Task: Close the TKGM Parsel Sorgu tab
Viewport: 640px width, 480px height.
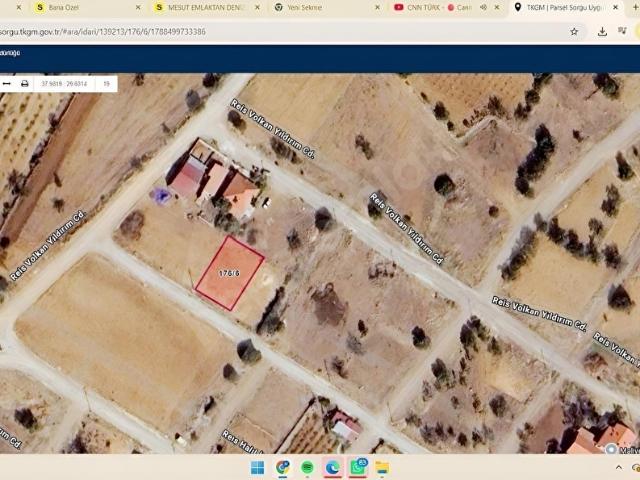Action: coord(616,7)
